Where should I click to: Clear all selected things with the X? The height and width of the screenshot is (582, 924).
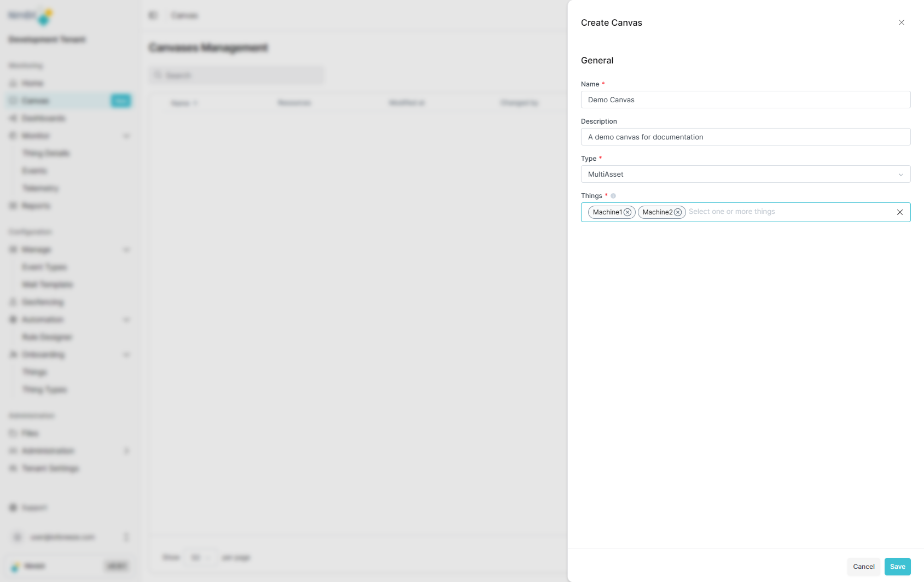(x=899, y=212)
